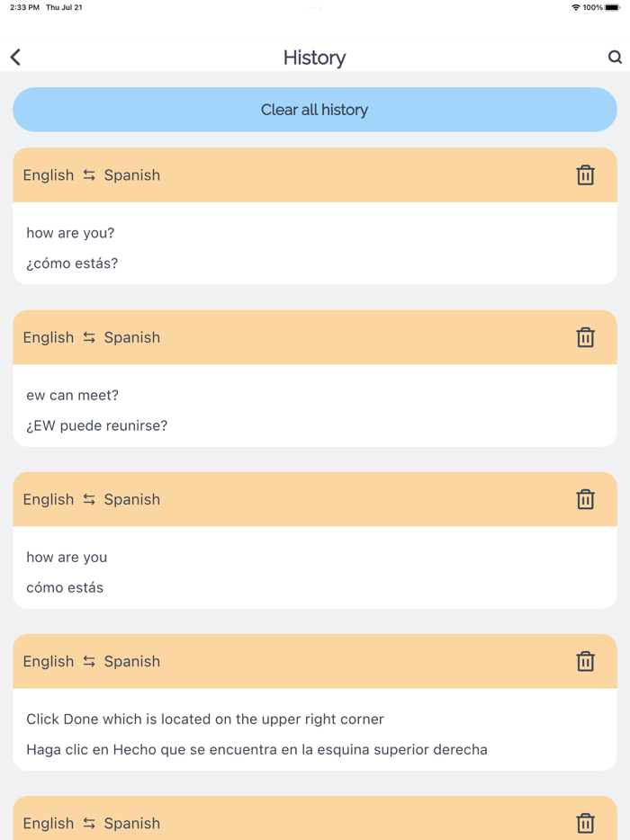Open the 'Haga clic en Hecho' translation entry

pyautogui.click(x=256, y=748)
